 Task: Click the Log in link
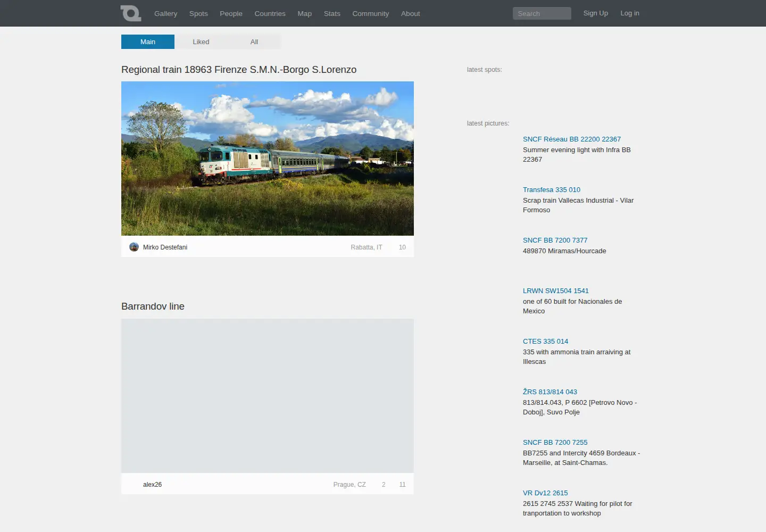630,13
